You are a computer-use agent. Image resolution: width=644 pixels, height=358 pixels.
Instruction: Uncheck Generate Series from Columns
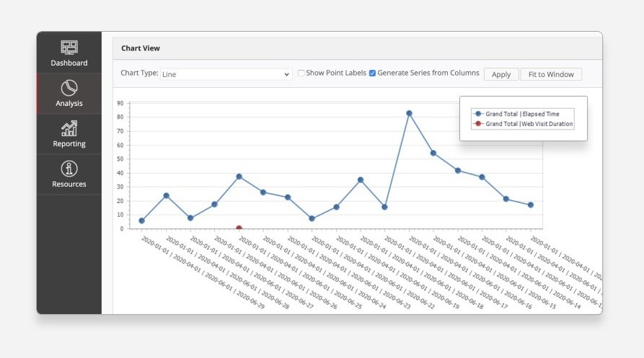[x=372, y=73]
